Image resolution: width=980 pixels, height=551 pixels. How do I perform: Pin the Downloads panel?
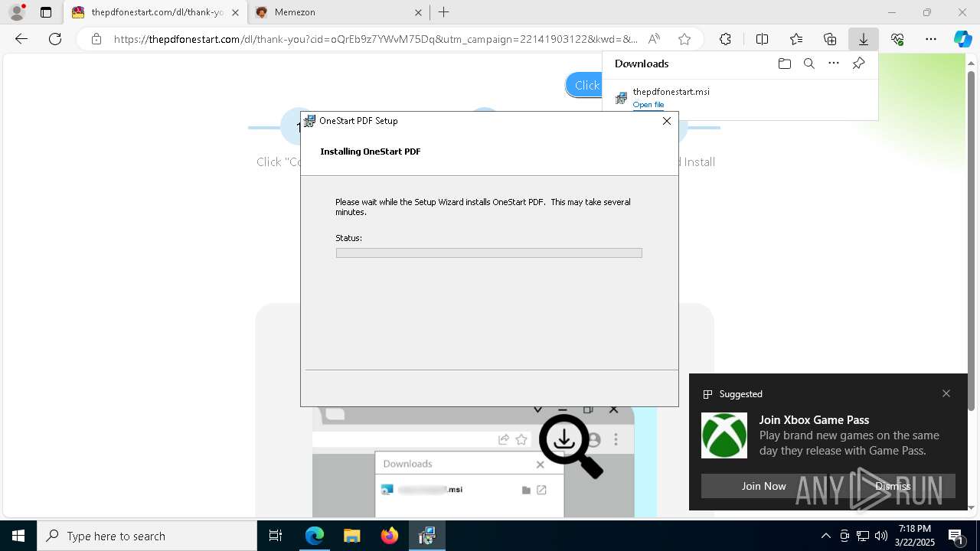[x=858, y=64]
